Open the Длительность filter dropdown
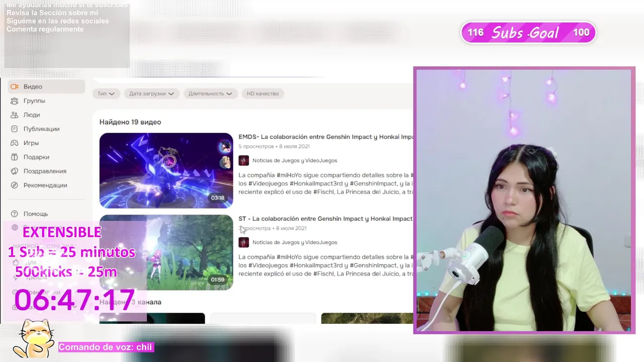Image resolution: width=644 pixels, height=362 pixels. (x=210, y=94)
